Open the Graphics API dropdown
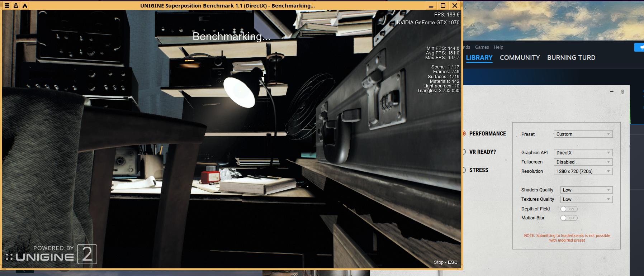Screen dimensions: 644x276 point(583,153)
